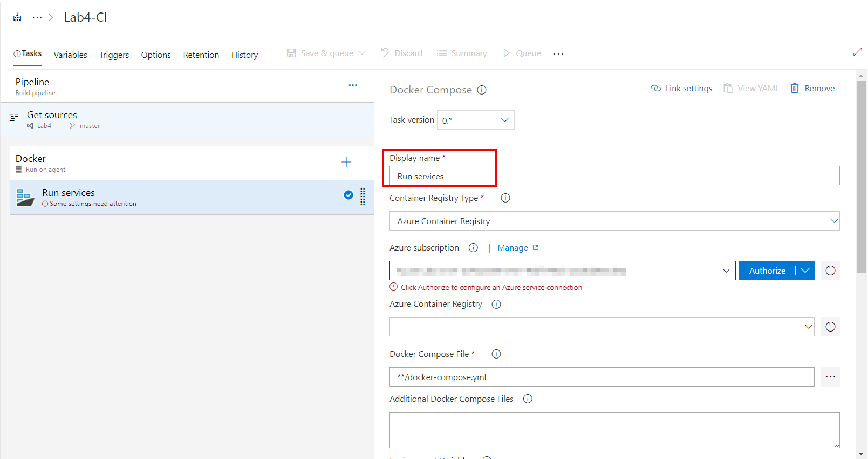Open the pipeline Summary
This screenshot has width=868, height=459.
click(462, 53)
